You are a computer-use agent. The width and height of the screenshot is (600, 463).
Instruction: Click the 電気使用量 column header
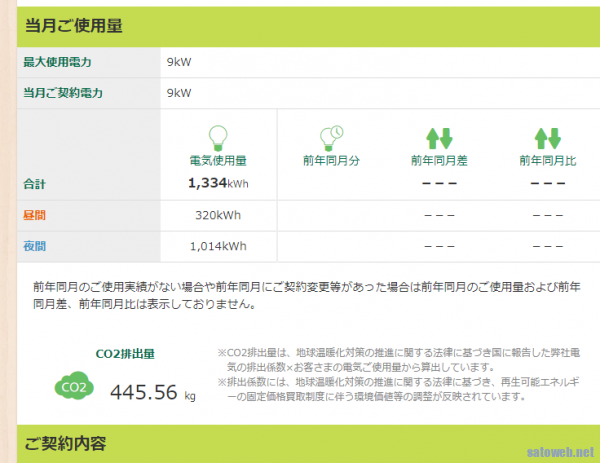[218, 161]
